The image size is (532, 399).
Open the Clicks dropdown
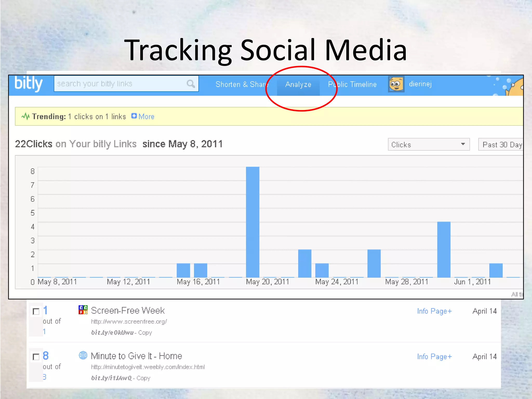429,144
